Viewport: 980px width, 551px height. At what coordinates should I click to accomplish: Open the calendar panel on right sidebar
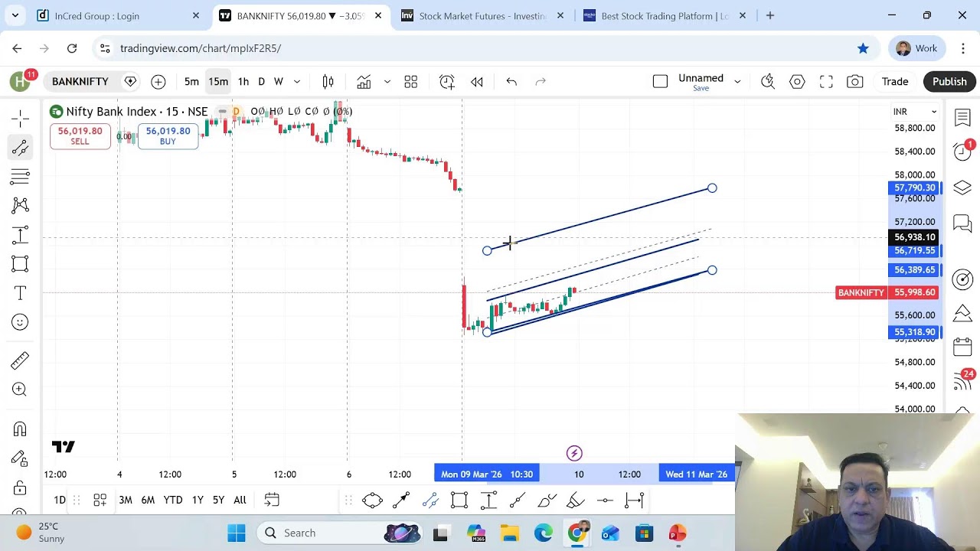[x=962, y=347]
